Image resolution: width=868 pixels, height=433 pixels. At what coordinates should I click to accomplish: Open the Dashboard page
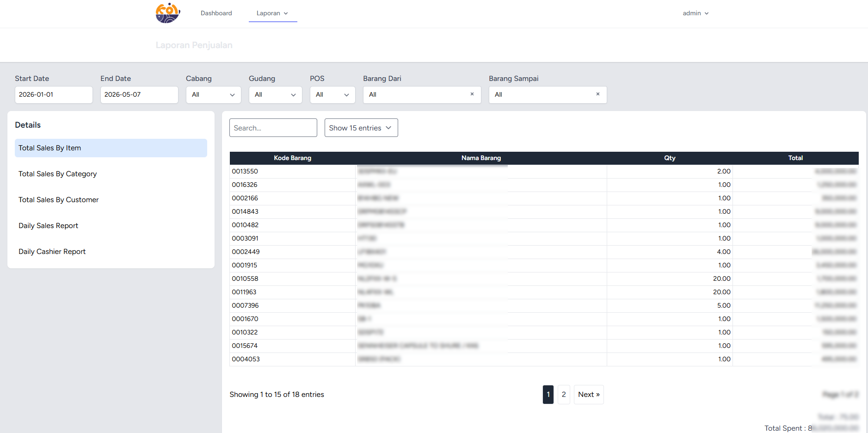pos(216,13)
